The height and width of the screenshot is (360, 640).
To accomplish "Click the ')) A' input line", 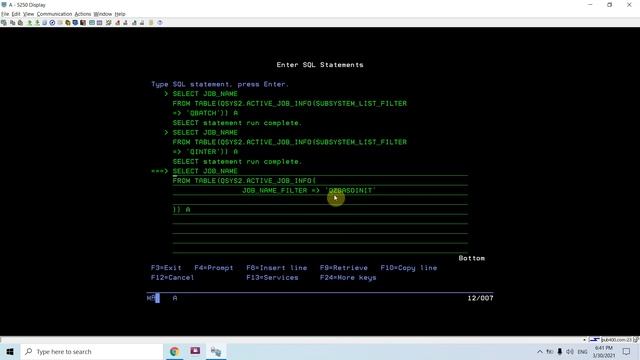I will [320, 209].
